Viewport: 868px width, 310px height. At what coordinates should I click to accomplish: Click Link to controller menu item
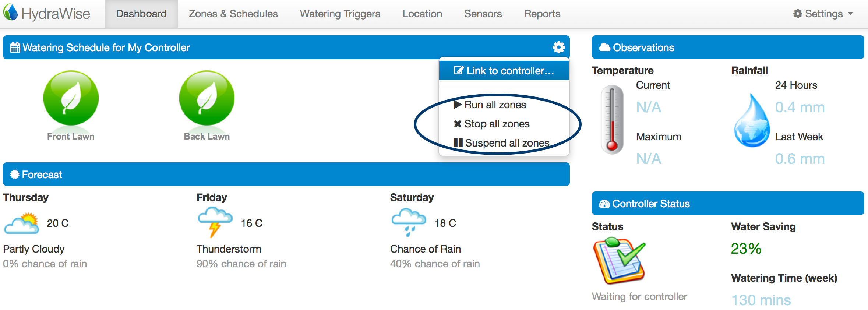(x=504, y=71)
